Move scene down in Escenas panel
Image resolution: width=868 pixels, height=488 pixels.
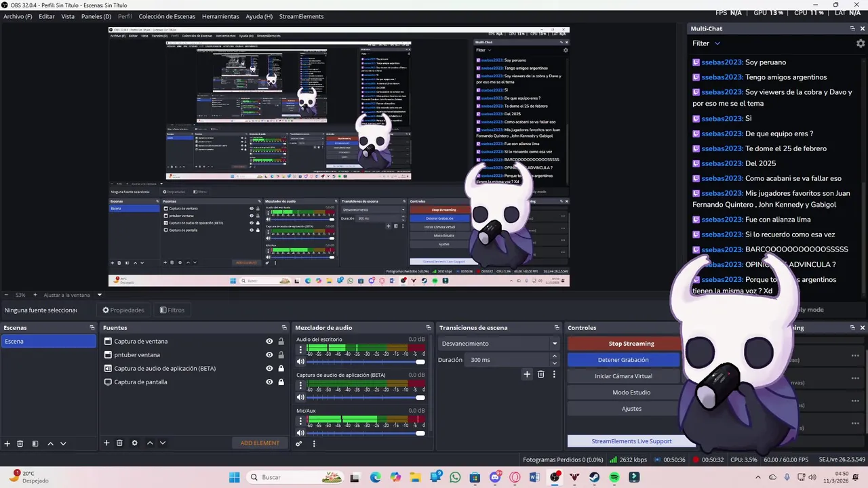click(63, 443)
